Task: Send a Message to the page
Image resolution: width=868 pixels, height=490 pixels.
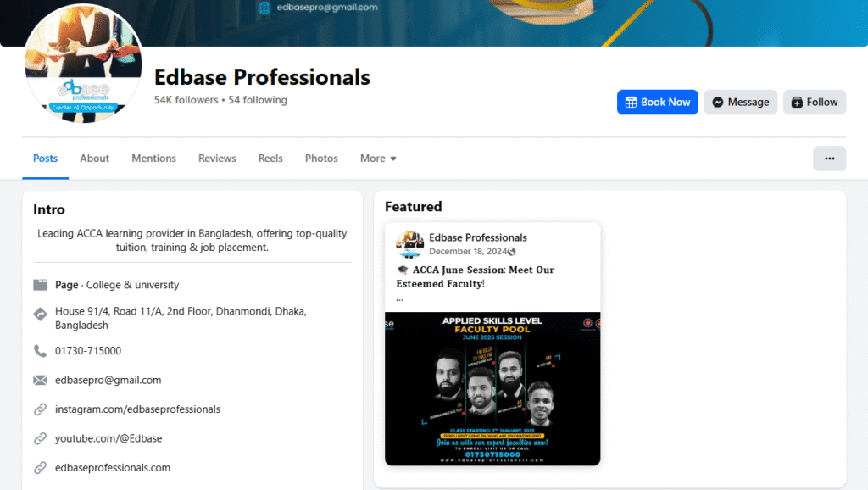Action: pyautogui.click(x=741, y=102)
